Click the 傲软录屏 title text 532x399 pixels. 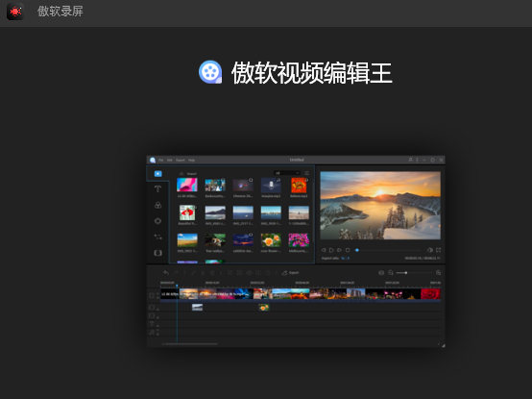[60, 12]
